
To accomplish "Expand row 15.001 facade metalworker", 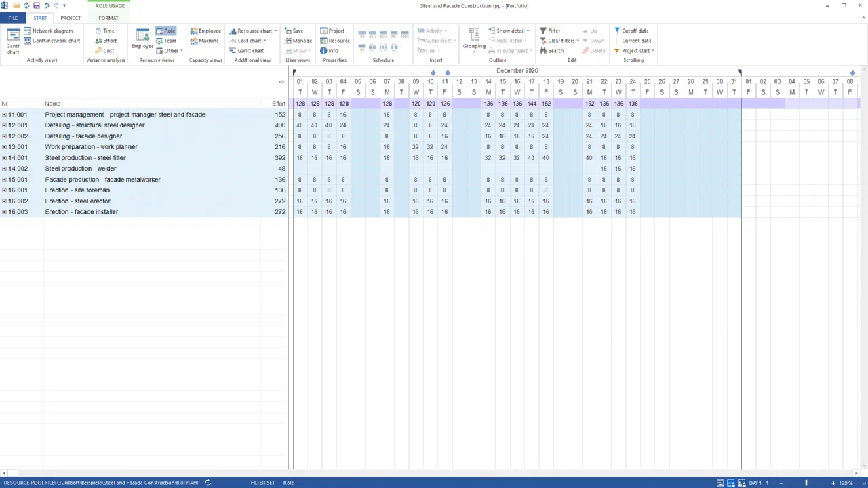I will click(x=4, y=180).
